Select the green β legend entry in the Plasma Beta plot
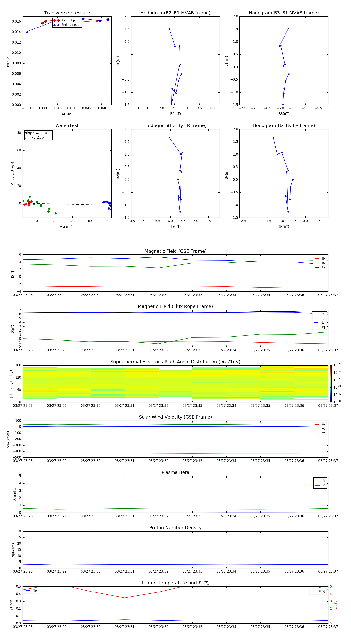351x644 pixels. (x=320, y=485)
